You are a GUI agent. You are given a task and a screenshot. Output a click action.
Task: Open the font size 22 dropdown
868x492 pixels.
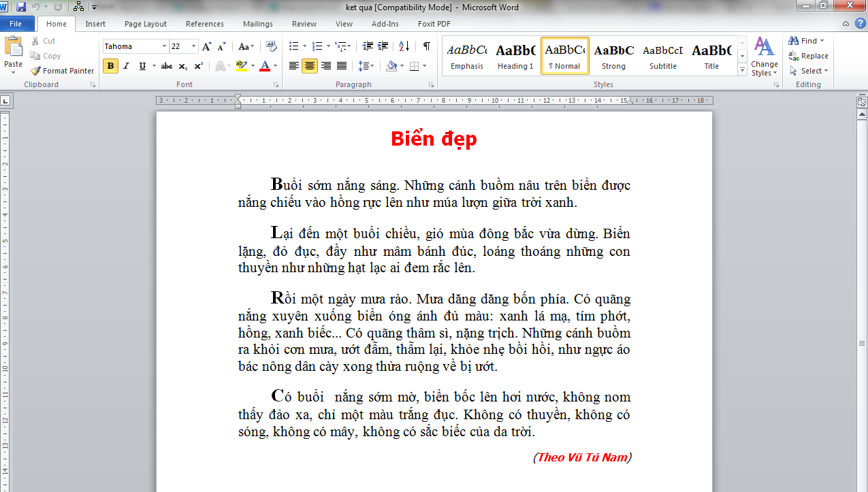click(x=194, y=46)
